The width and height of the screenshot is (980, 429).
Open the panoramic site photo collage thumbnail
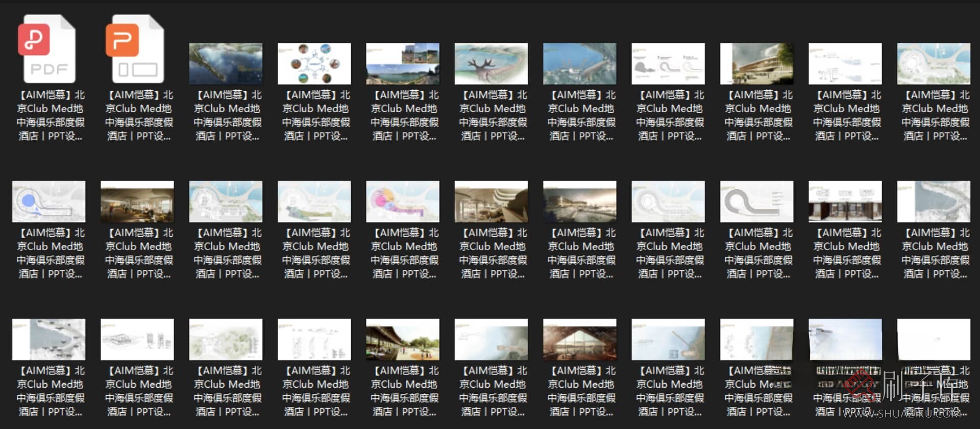[x=403, y=64]
